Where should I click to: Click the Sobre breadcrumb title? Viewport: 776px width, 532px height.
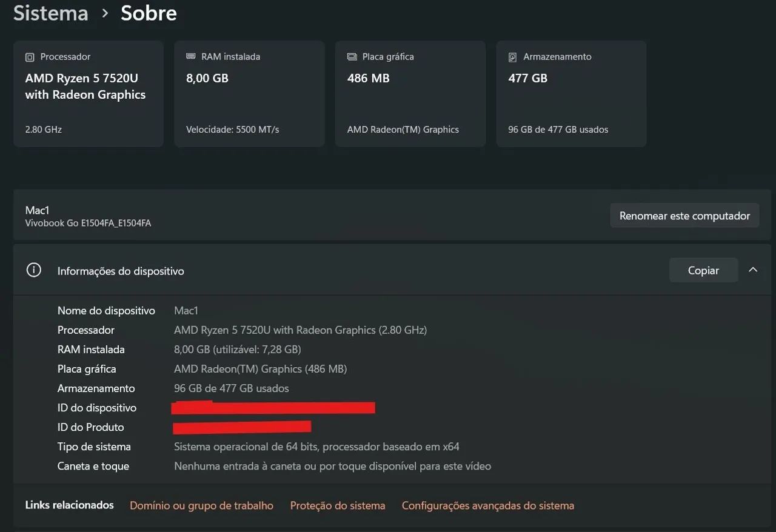pyautogui.click(x=149, y=13)
